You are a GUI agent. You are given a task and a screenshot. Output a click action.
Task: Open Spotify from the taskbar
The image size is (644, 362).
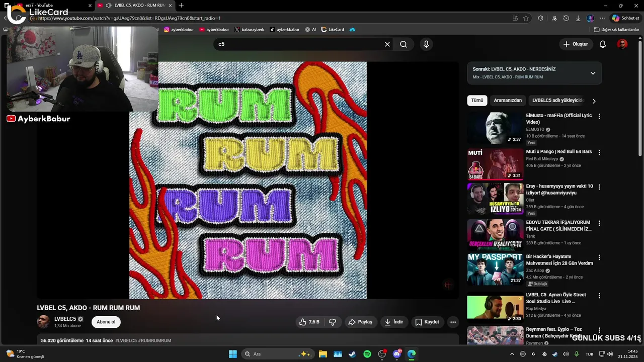367,354
